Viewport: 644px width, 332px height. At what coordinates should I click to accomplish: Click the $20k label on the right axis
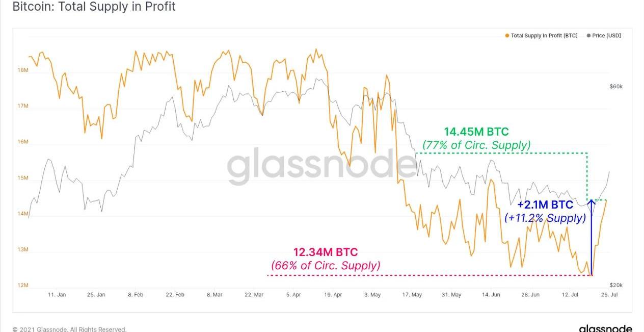click(x=615, y=285)
